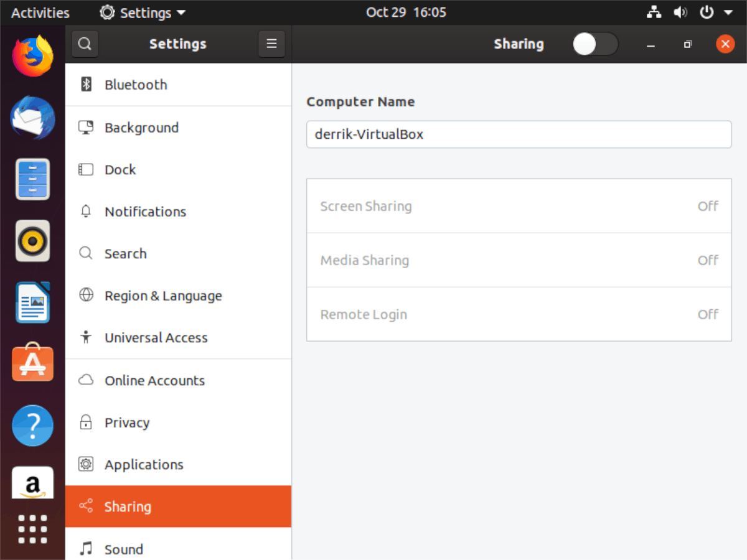
Task: Open Privacy settings via the lock icon
Action: pos(85,422)
